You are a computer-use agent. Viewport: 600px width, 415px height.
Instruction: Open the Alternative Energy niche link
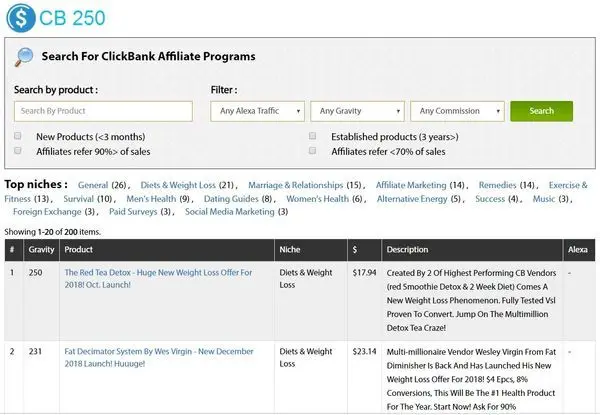click(x=412, y=199)
